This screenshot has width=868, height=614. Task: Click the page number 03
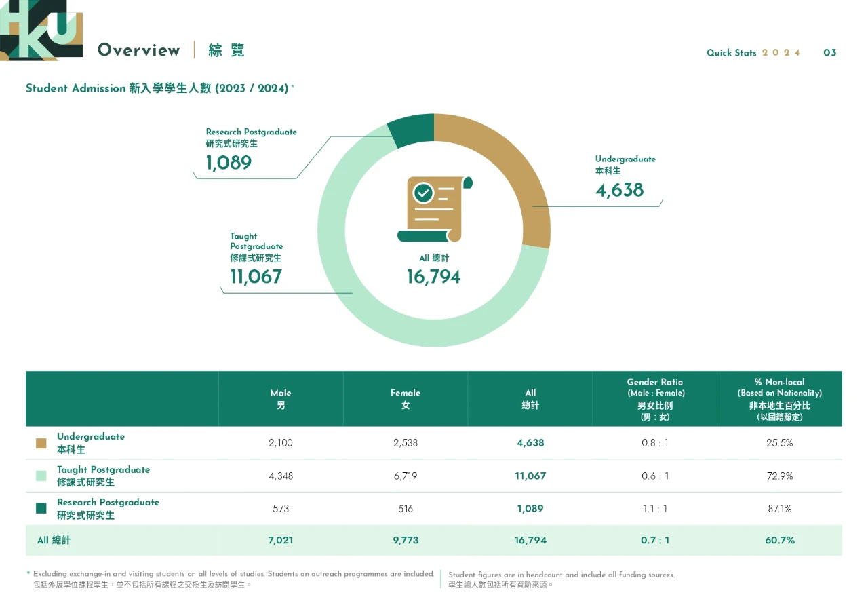(x=830, y=53)
